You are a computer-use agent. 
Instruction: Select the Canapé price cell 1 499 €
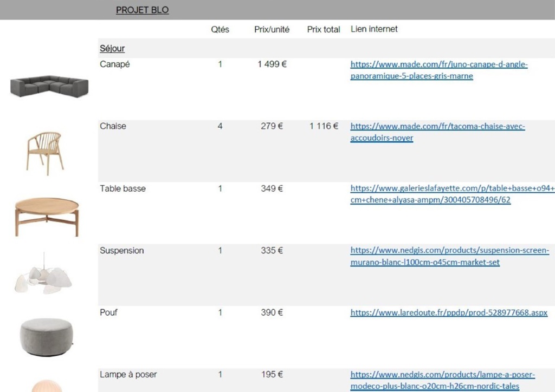(x=272, y=64)
